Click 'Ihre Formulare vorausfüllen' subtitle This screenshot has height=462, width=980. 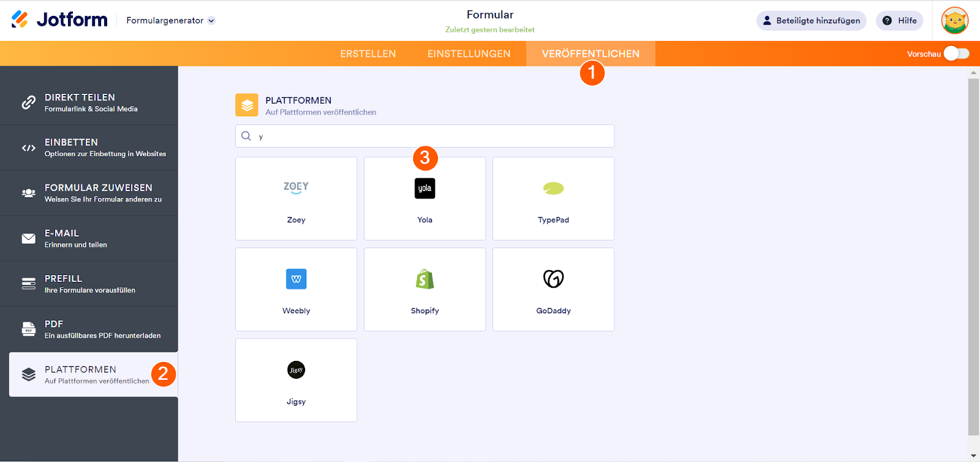pyautogui.click(x=90, y=290)
